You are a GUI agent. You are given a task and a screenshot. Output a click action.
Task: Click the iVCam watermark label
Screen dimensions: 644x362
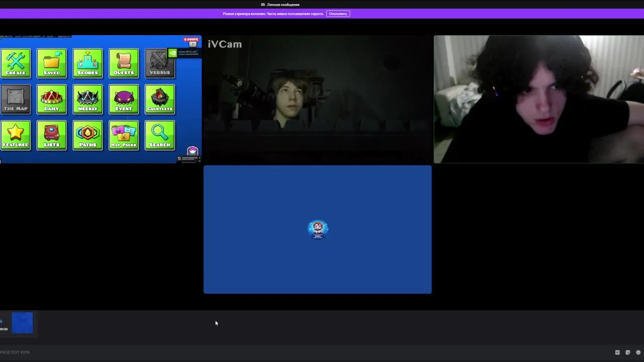tap(224, 44)
